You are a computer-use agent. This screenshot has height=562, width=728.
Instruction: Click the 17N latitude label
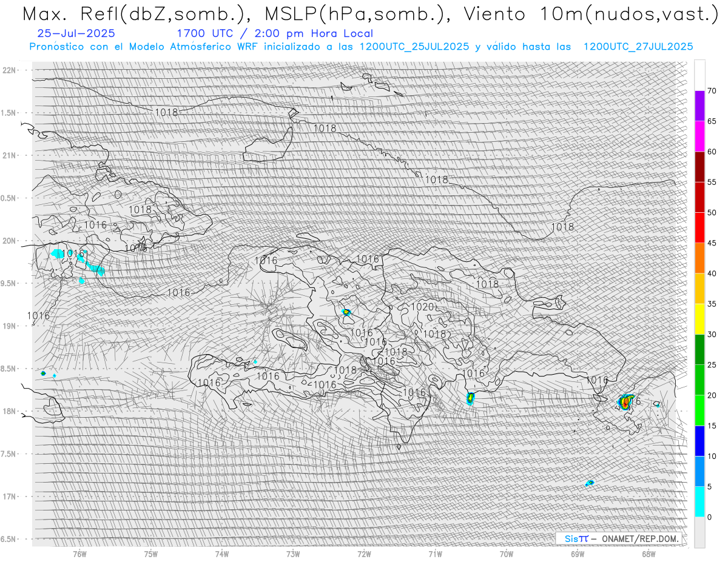(10, 497)
